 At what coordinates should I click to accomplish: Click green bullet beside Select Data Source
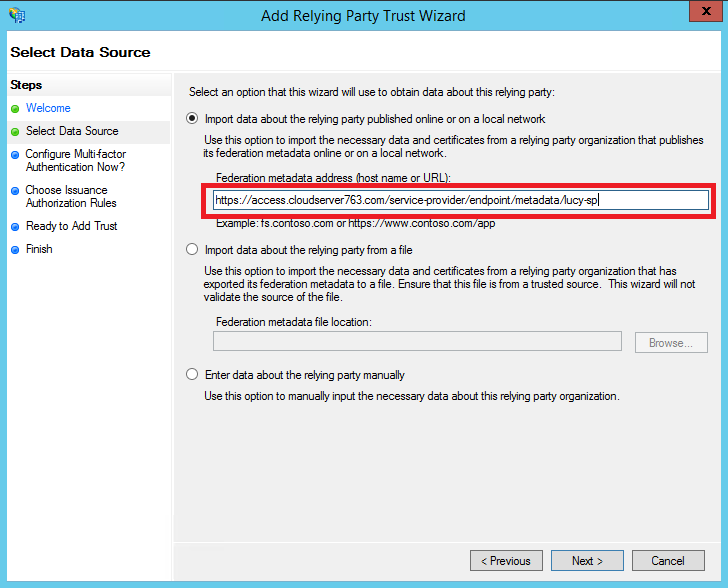click(15, 132)
